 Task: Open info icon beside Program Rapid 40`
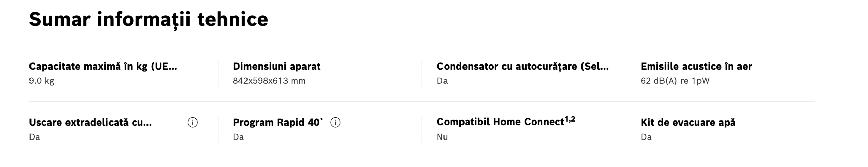(335, 123)
